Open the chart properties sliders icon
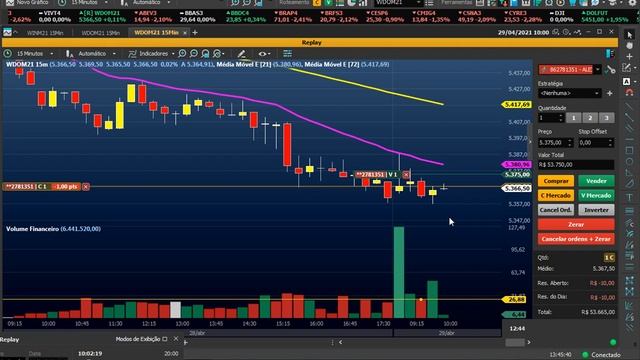This screenshot has width=640, height=360. click(287, 53)
